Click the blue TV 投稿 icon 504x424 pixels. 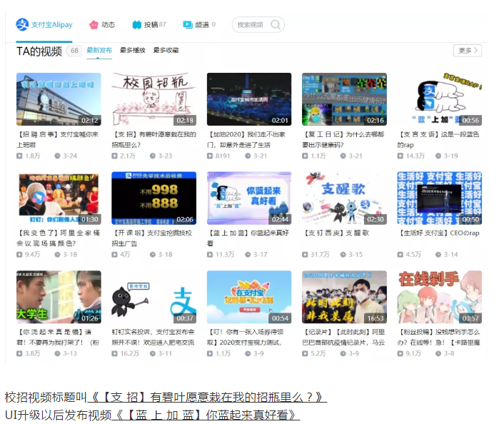[137, 25]
